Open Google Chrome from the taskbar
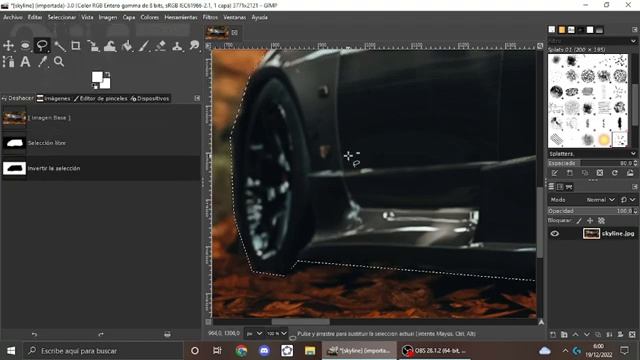This screenshot has height=360, width=640. click(x=241, y=351)
